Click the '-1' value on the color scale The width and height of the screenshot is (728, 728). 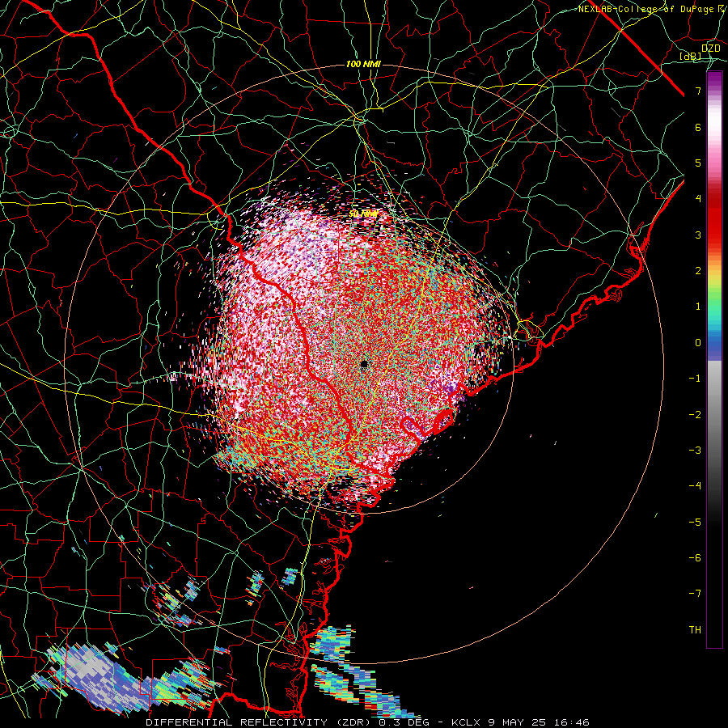point(695,378)
